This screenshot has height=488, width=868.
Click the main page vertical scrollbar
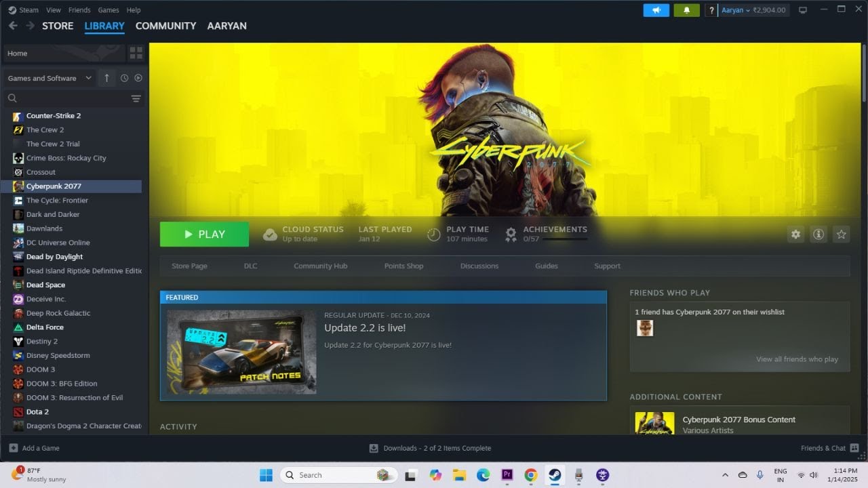[863, 73]
